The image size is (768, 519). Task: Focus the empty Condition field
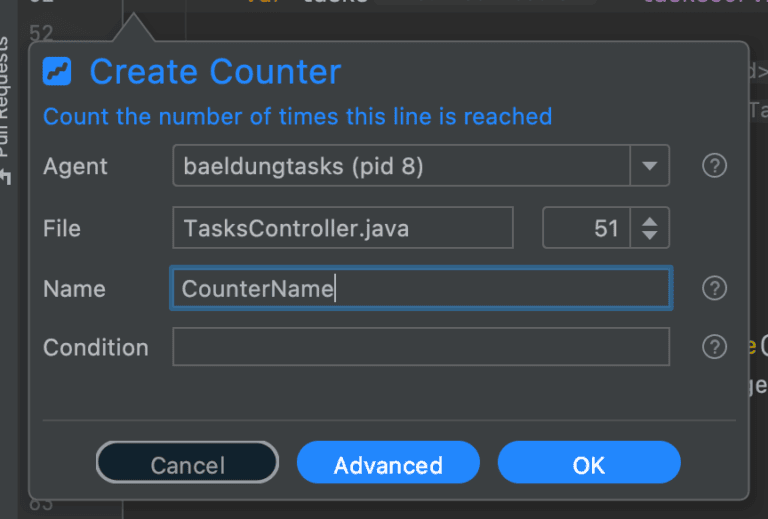coord(420,347)
